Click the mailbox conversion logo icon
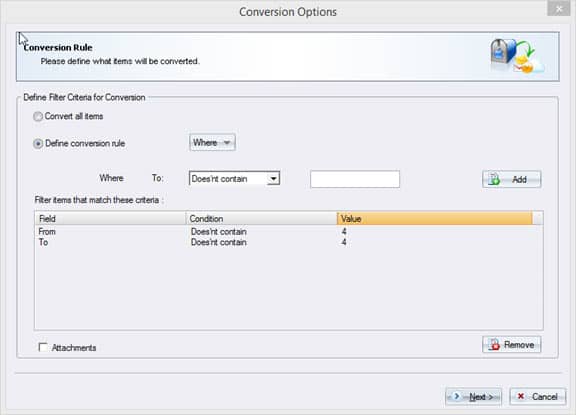 point(517,56)
